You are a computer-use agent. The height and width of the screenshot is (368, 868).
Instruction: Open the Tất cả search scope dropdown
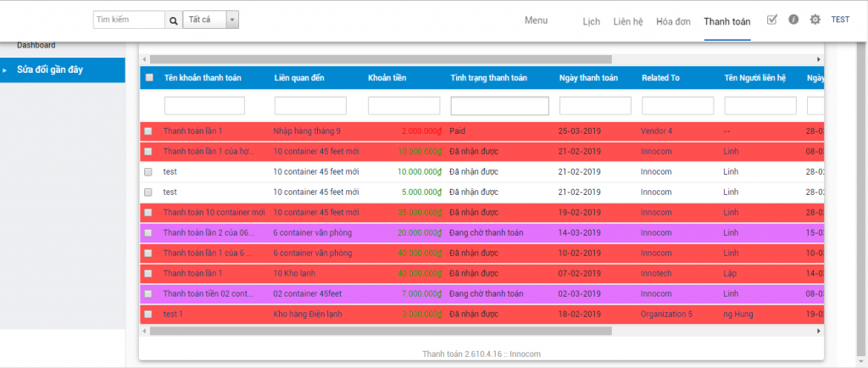[211, 20]
